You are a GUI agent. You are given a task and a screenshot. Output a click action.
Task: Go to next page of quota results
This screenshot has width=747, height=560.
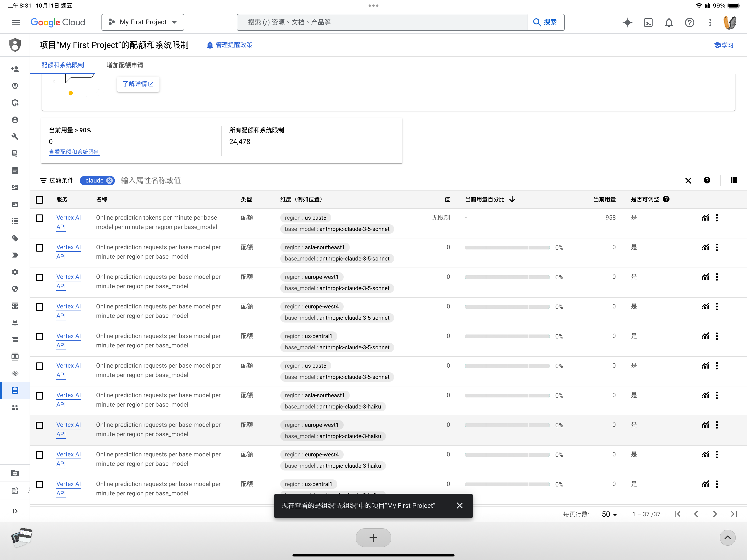715,514
